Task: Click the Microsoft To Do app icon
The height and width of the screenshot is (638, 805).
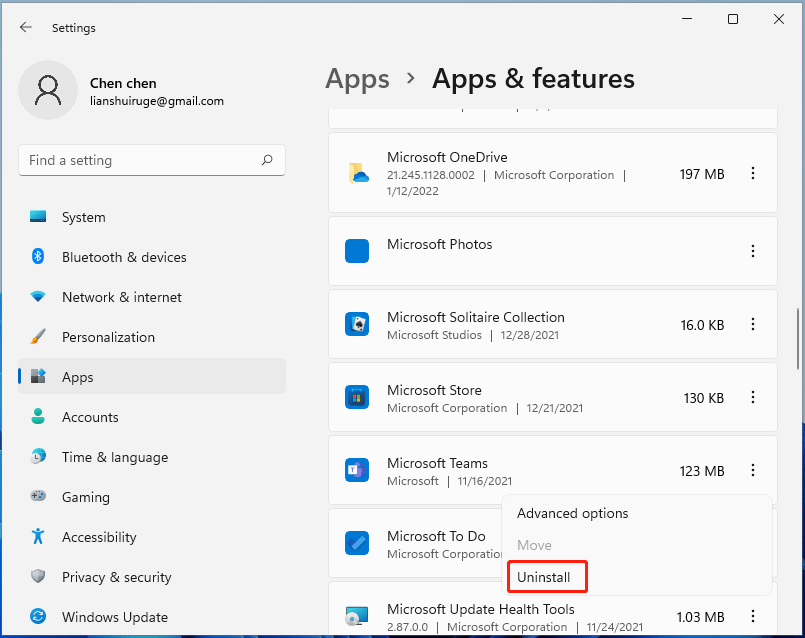Action: [x=357, y=543]
